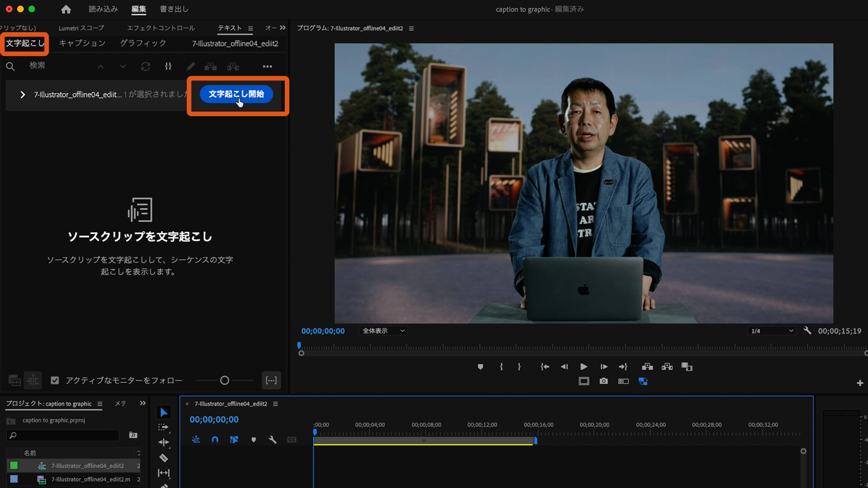This screenshot has width=868, height=488.
Task: Click the Add Marker icon under monitor
Action: (x=481, y=367)
